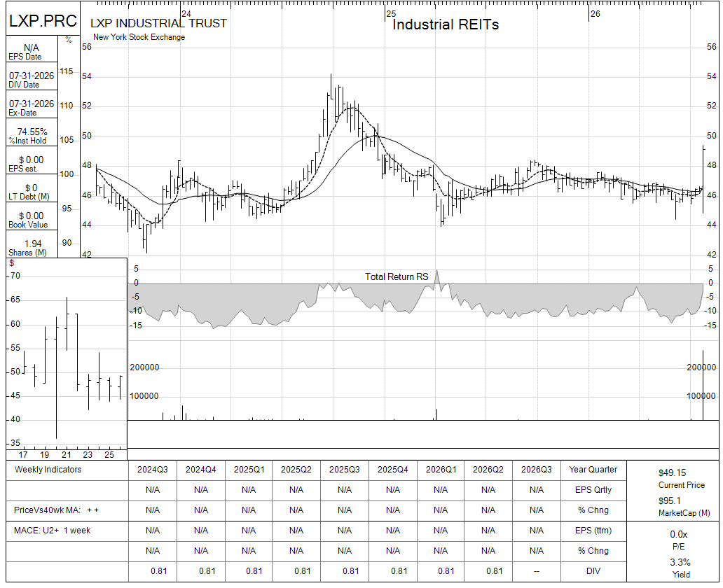Click the latest volume spike bar
723x588 pixels.
pos(703,385)
